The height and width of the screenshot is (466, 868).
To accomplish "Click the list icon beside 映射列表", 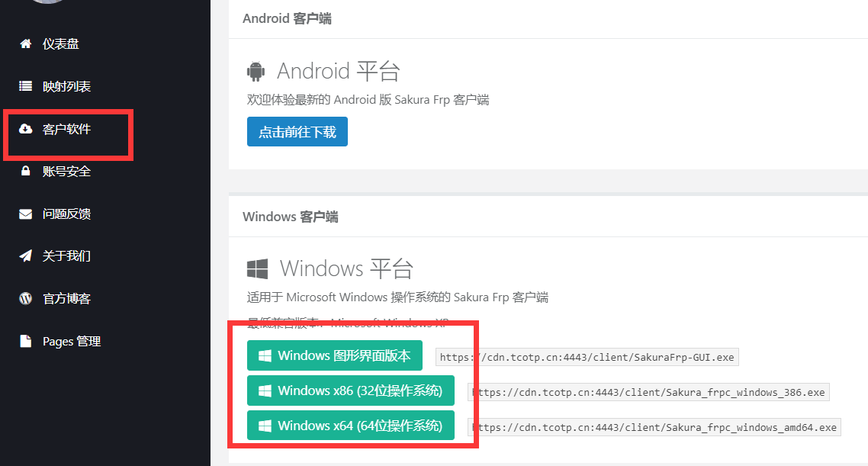I will tap(25, 85).
